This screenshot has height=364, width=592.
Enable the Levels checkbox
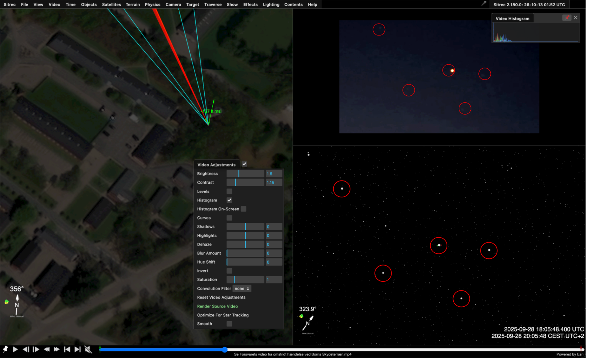pos(229,191)
